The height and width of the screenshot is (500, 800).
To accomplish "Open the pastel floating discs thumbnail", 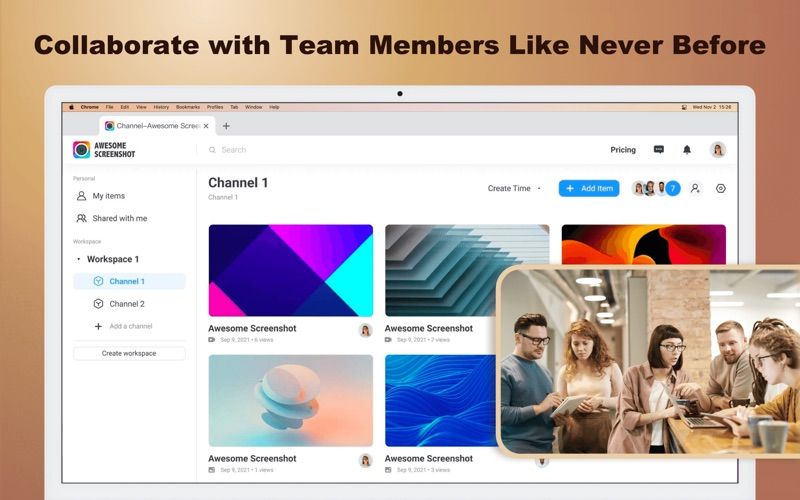I will point(291,401).
